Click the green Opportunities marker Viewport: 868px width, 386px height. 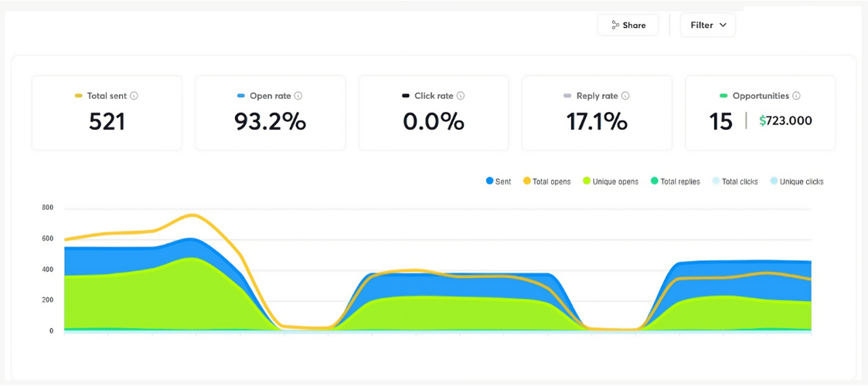(x=723, y=96)
